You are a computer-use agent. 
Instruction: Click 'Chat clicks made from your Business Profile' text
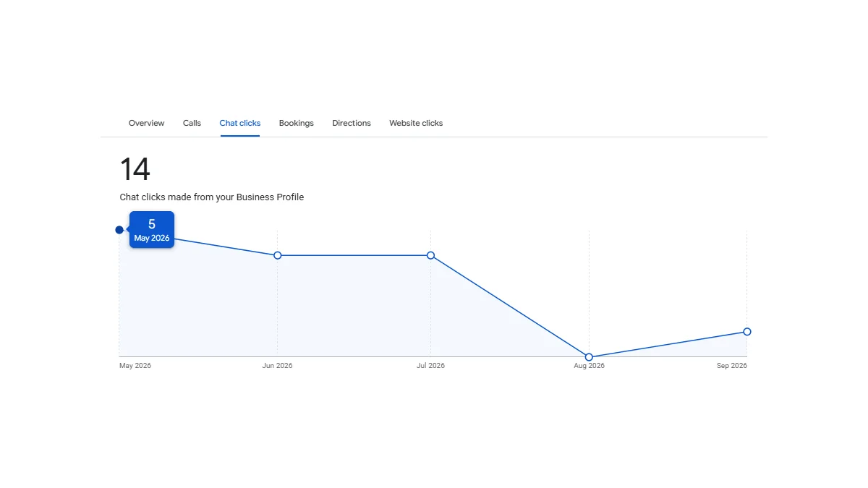pyautogui.click(x=212, y=197)
